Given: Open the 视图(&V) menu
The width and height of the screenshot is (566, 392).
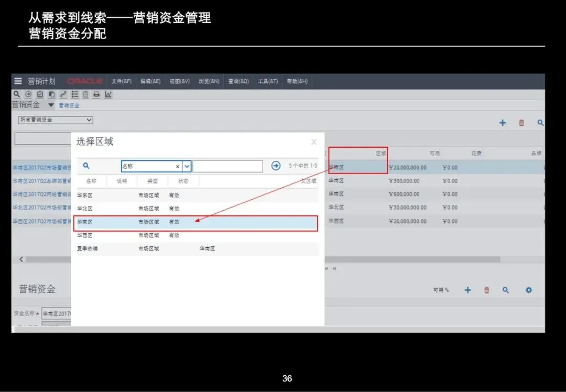Looking at the screenshot, I should [x=180, y=81].
